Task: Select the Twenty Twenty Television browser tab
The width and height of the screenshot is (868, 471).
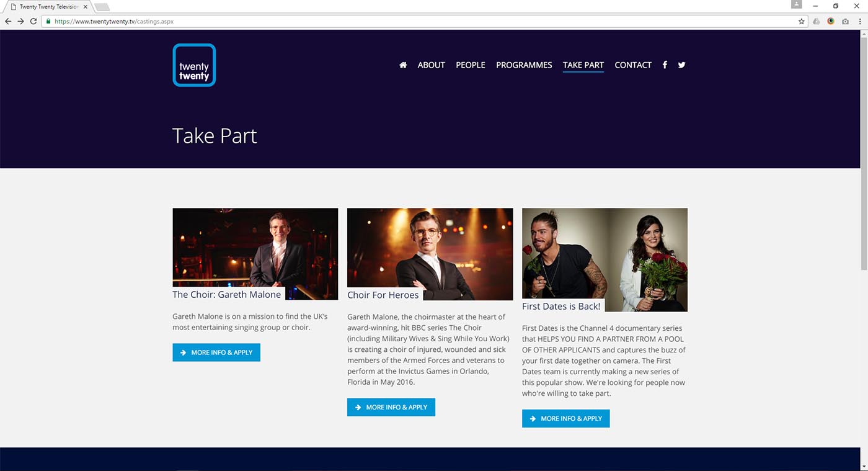Action: point(47,7)
